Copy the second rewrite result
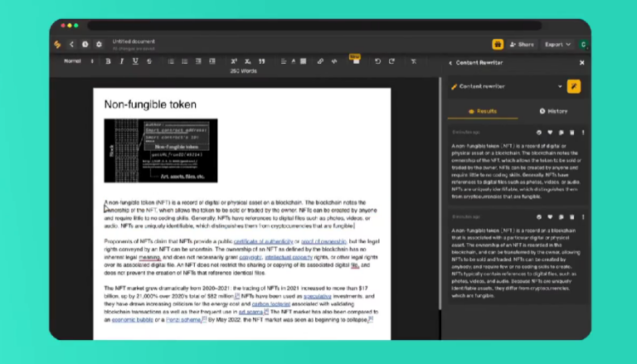637x364 pixels. (561, 217)
